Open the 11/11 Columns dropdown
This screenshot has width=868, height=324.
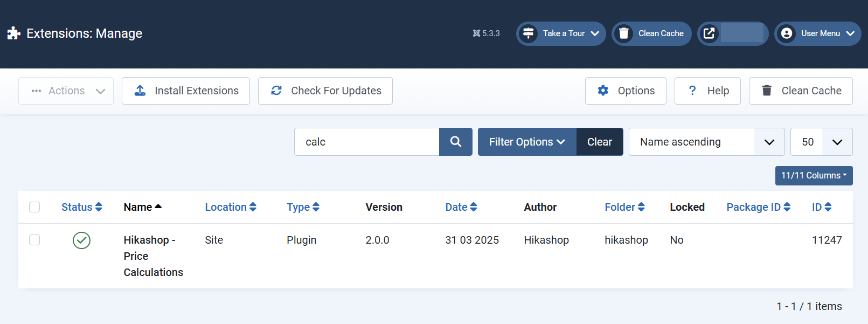813,176
